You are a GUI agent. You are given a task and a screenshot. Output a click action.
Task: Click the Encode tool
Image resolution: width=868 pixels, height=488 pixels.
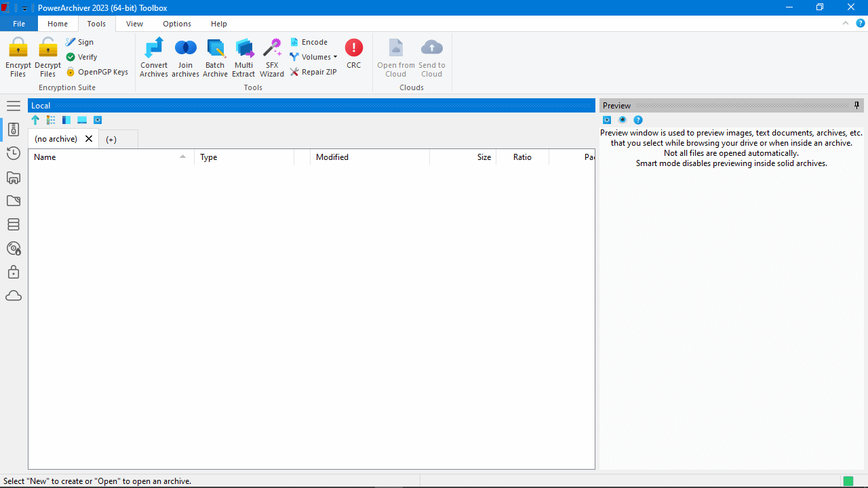[309, 42]
